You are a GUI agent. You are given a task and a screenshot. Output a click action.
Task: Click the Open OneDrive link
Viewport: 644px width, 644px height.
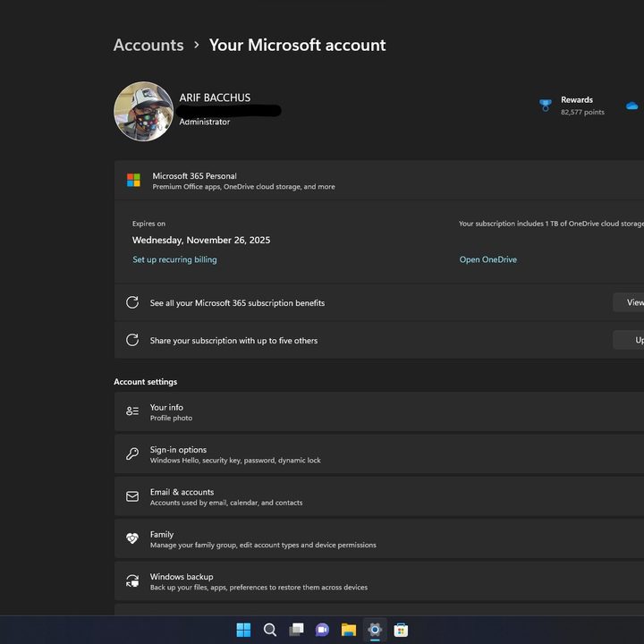(x=488, y=259)
